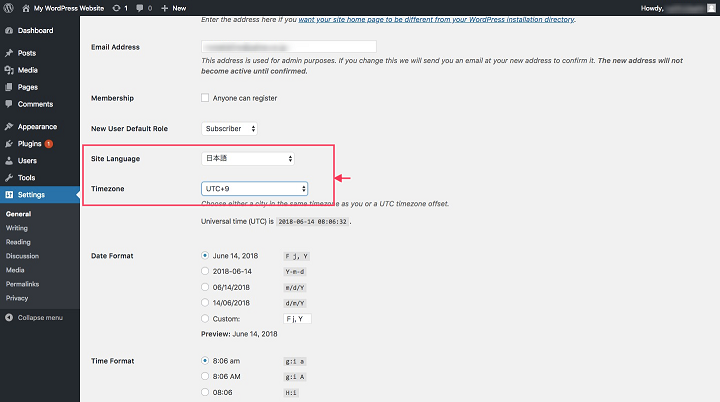Click the Collapse menu arrow icon
This screenshot has width=720, height=402.
tap(9, 317)
